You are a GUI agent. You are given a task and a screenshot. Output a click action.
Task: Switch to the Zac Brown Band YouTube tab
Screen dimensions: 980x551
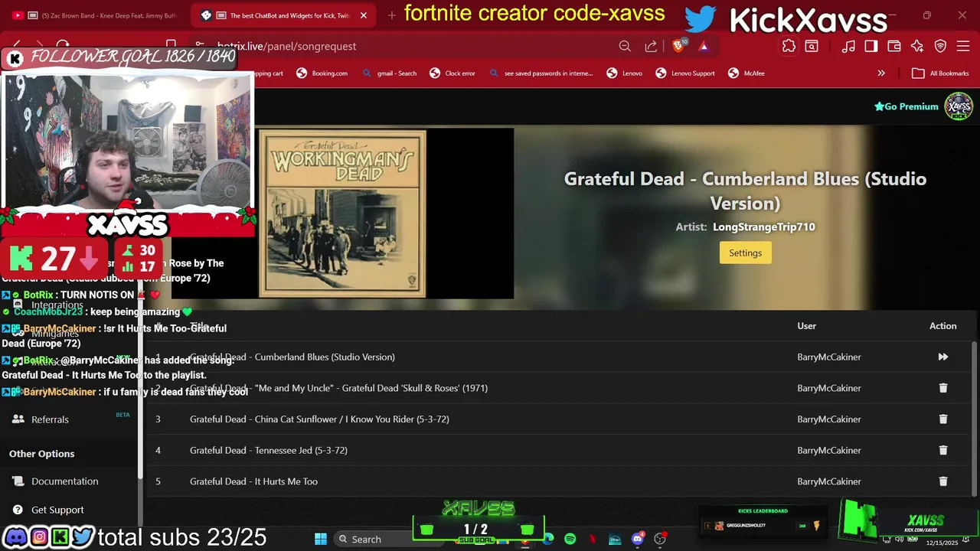pos(96,15)
